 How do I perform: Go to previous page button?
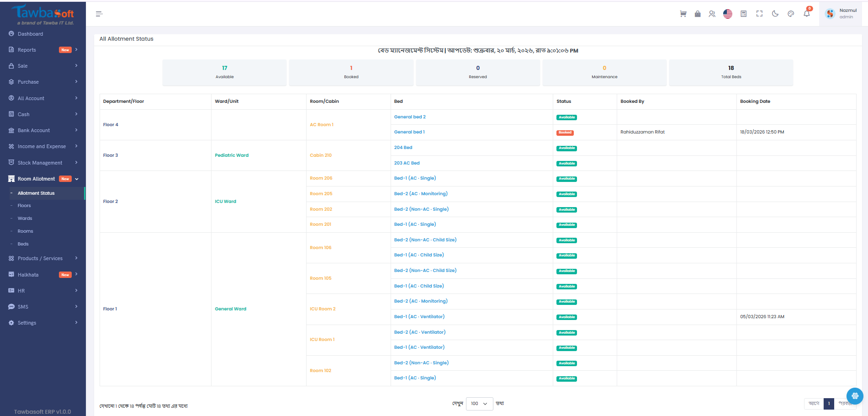point(814,404)
